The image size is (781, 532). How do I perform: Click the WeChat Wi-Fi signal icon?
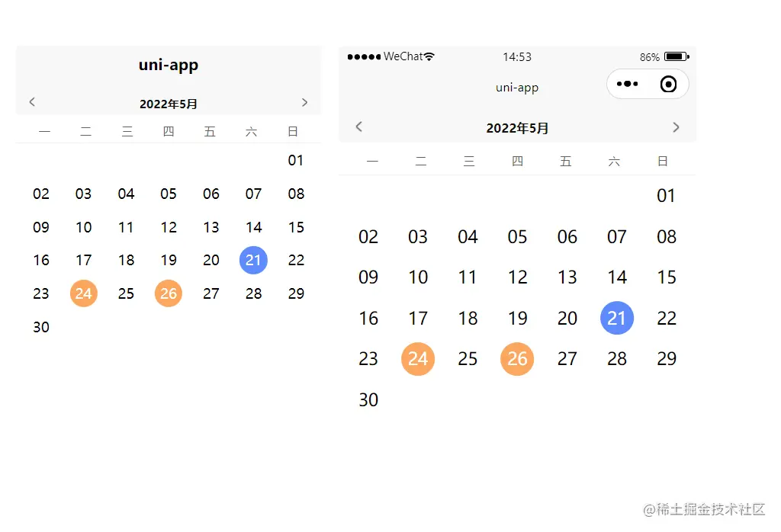click(429, 56)
